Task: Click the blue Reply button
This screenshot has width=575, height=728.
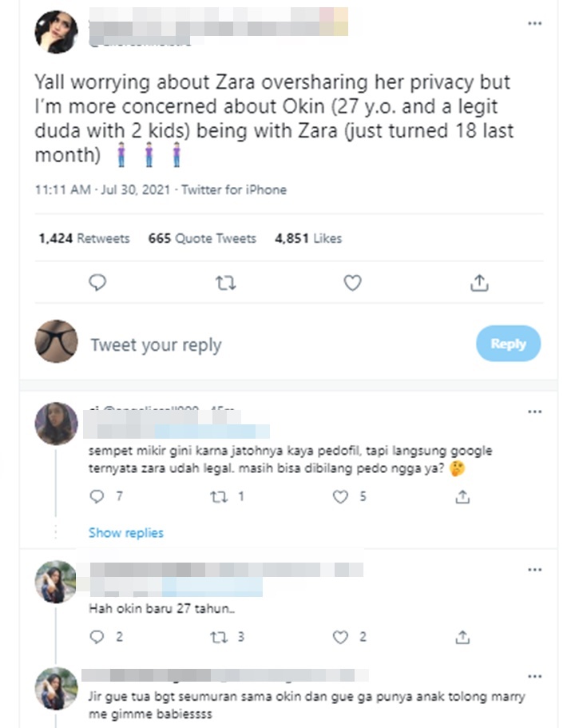Action: [508, 344]
